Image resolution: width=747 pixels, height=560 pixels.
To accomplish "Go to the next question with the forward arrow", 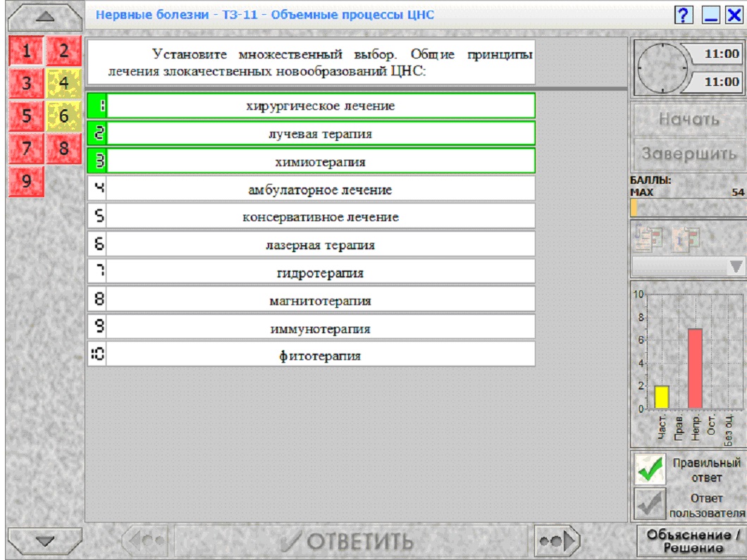I will (557, 540).
